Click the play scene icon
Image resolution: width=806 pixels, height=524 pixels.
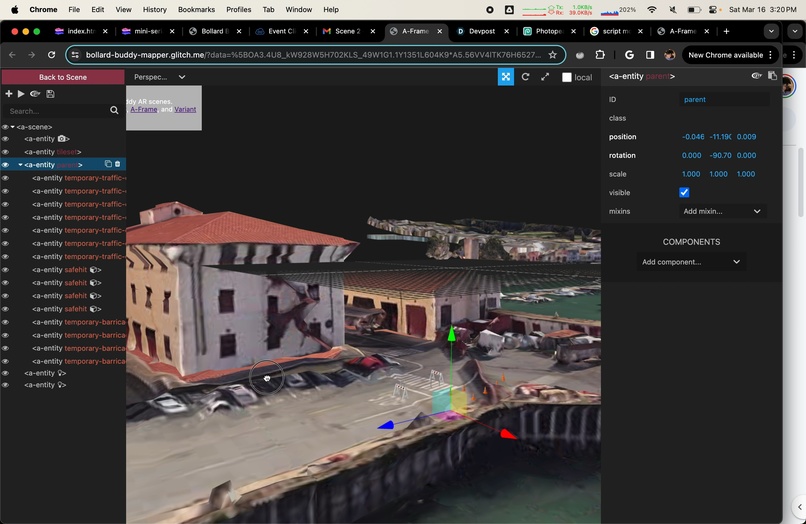(x=21, y=94)
